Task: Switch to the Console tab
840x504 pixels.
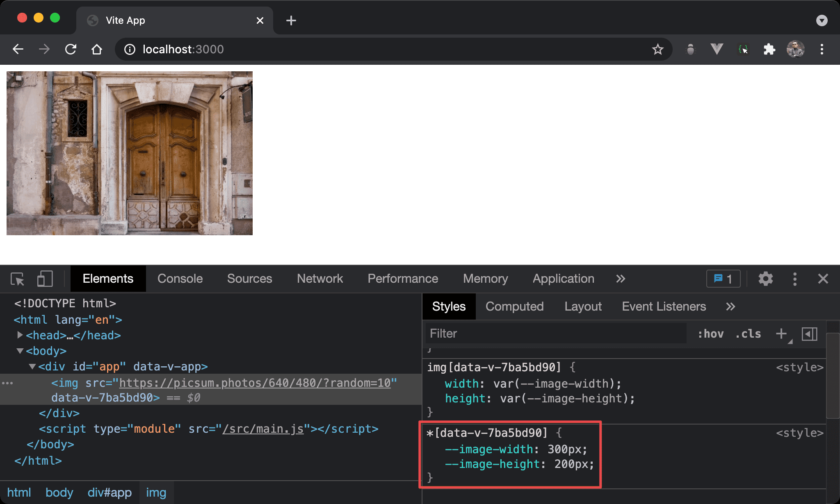Action: click(x=180, y=279)
